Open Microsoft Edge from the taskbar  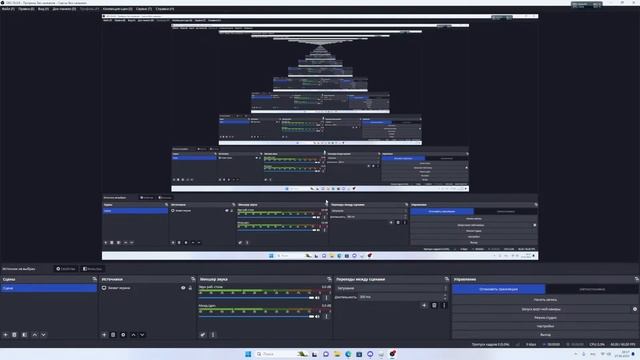[348, 354]
